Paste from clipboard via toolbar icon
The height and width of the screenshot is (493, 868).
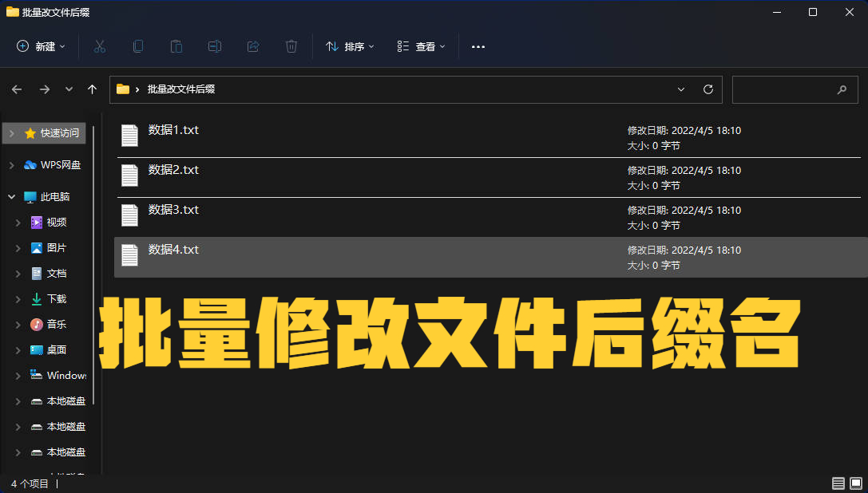click(176, 46)
